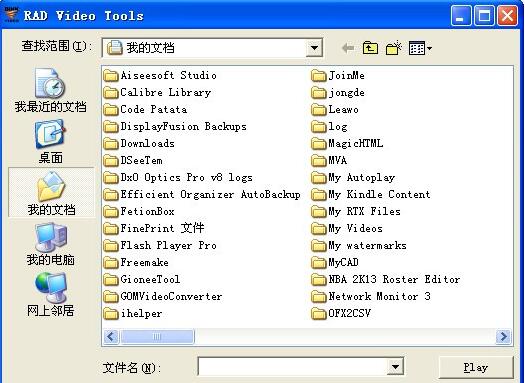Minimize the RAD Video Tools dialog

pos(461,15)
